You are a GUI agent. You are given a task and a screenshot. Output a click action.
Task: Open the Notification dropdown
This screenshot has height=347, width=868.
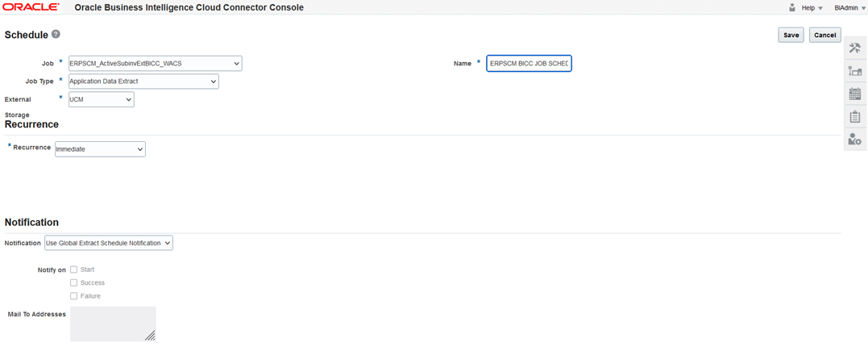(109, 243)
